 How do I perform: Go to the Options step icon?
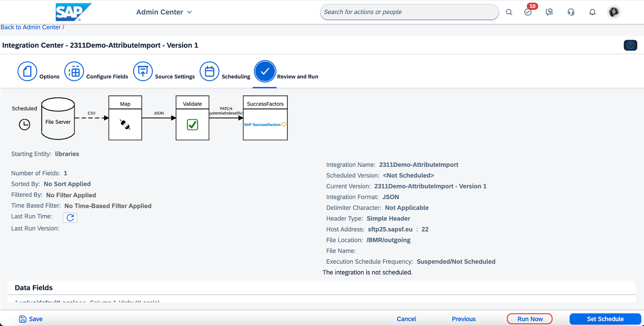27,71
